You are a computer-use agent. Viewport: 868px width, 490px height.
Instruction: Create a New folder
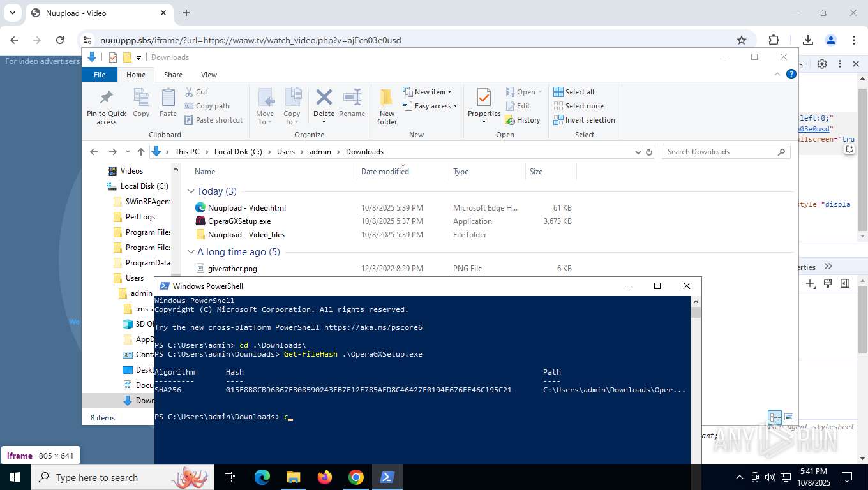point(387,107)
